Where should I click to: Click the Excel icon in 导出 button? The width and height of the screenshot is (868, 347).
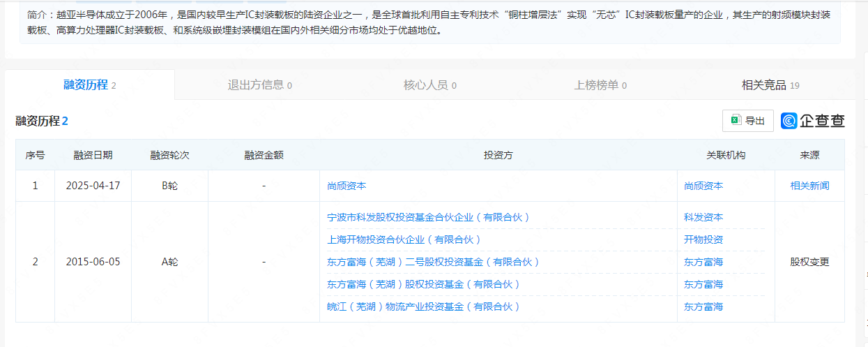pyautogui.click(x=736, y=121)
